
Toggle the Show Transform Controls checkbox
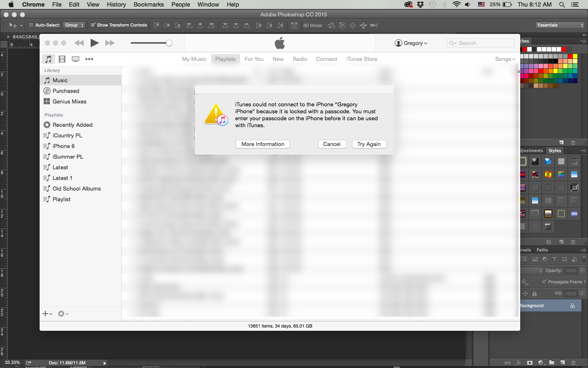(93, 25)
